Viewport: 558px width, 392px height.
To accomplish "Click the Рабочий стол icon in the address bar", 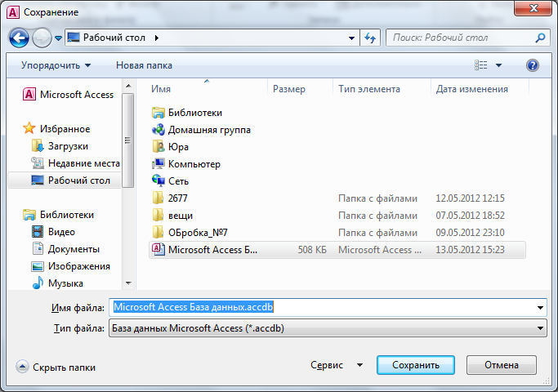I will [x=74, y=38].
